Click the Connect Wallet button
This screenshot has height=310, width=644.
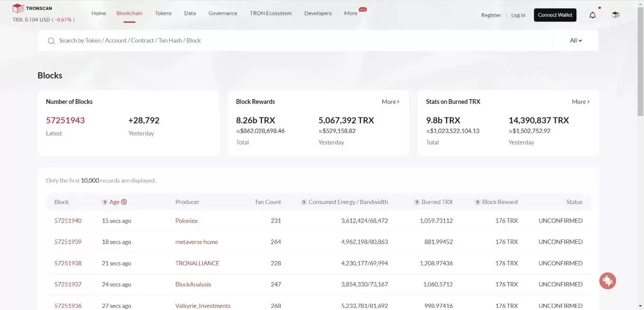[x=555, y=15]
